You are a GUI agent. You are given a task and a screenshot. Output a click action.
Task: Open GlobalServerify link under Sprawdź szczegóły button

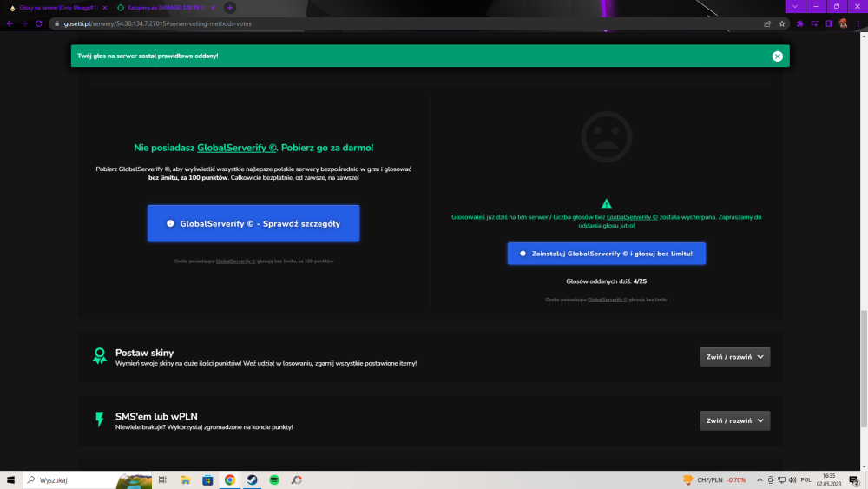click(x=236, y=261)
